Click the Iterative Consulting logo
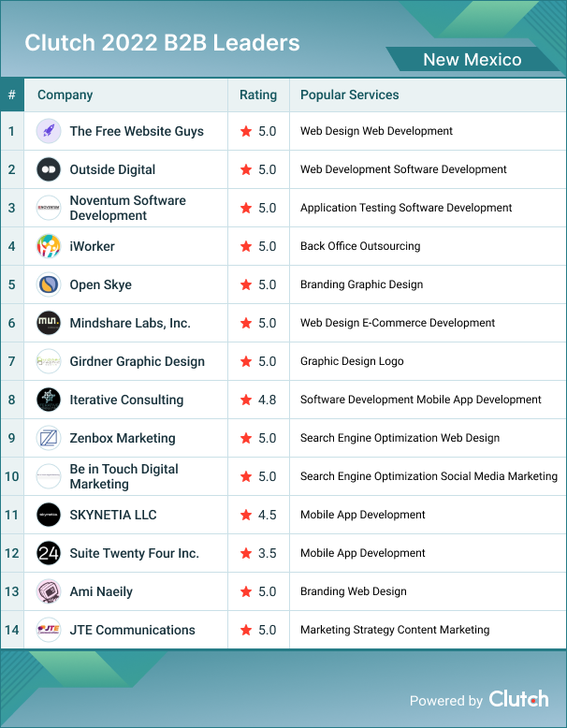Image resolution: width=567 pixels, height=728 pixels. (49, 400)
